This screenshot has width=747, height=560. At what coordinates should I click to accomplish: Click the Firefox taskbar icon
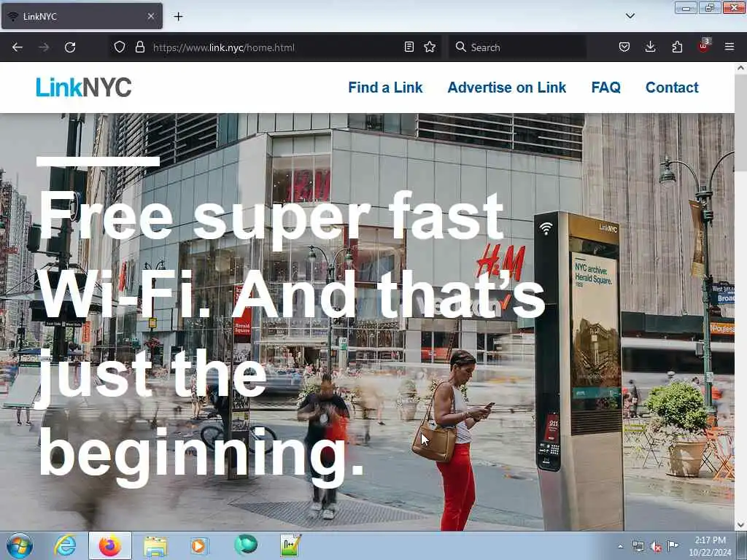[x=110, y=545]
